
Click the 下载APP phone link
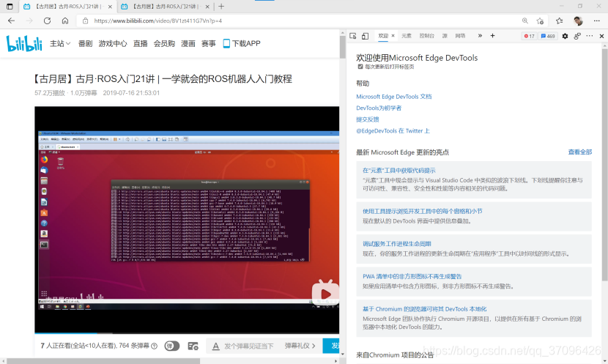coord(242,43)
